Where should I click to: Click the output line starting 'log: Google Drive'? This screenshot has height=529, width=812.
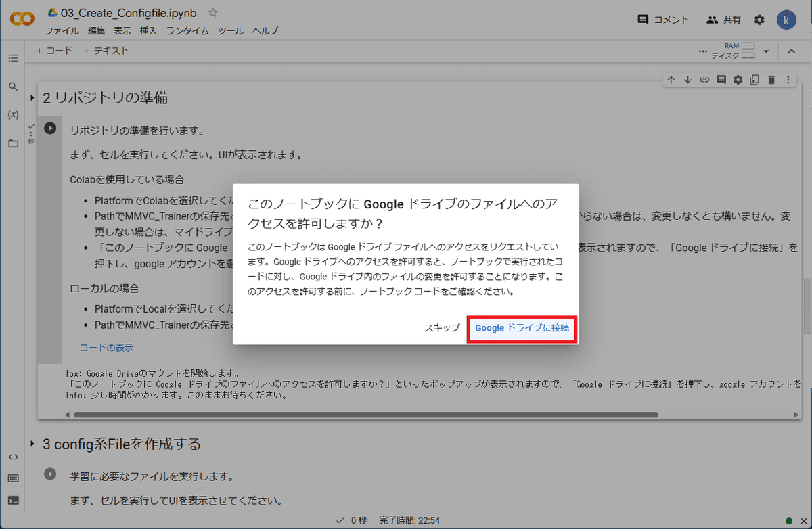(x=155, y=373)
